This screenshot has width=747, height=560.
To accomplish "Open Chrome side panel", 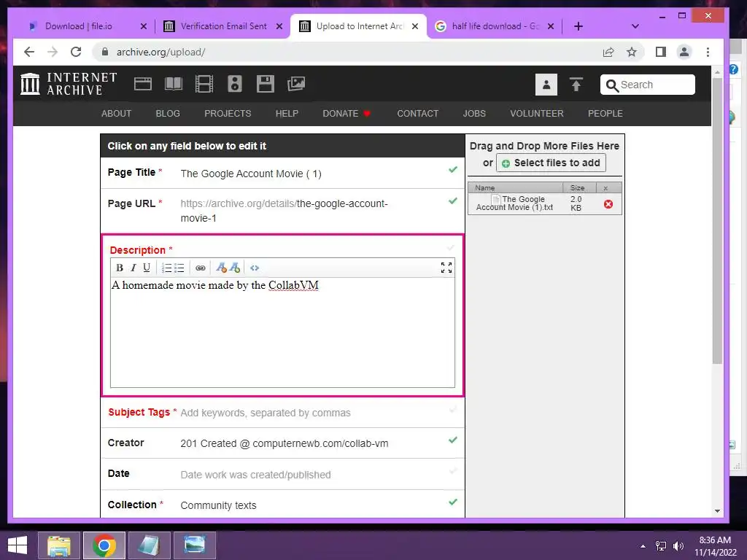I will [661, 52].
